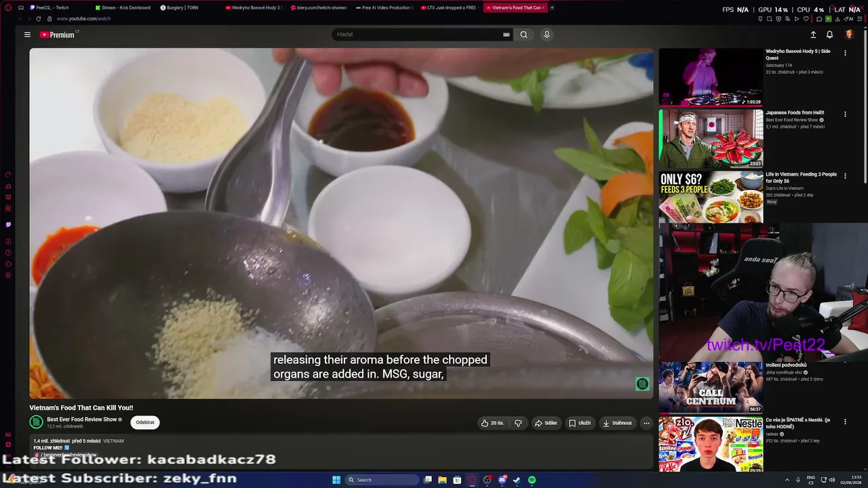Open the YouTube hamburger guide menu
The width and height of the screenshot is (868, 488).
(27, 35)
